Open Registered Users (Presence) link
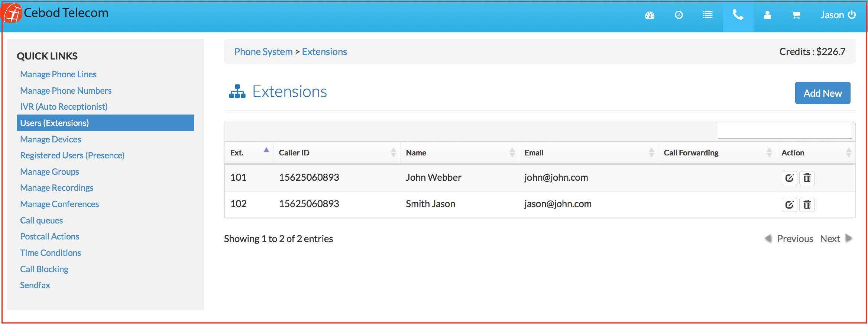Screen dimensions: 868x325 point(72,155)
